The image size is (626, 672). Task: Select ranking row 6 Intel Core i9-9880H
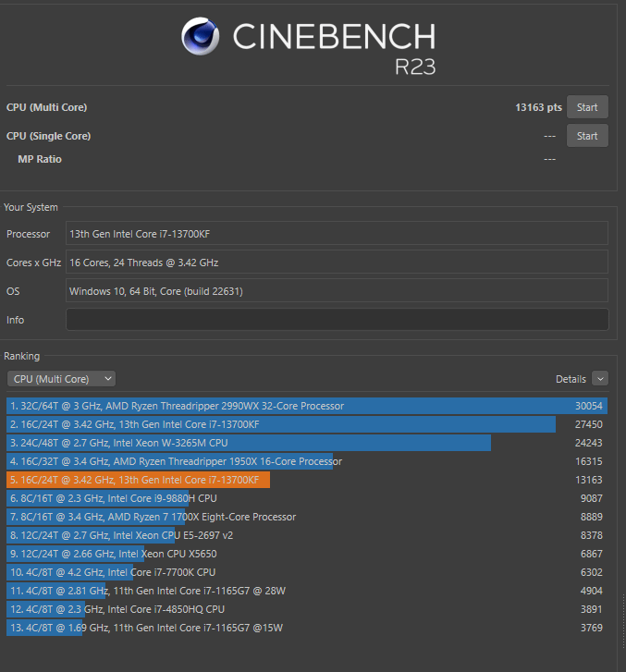point(307,498)
